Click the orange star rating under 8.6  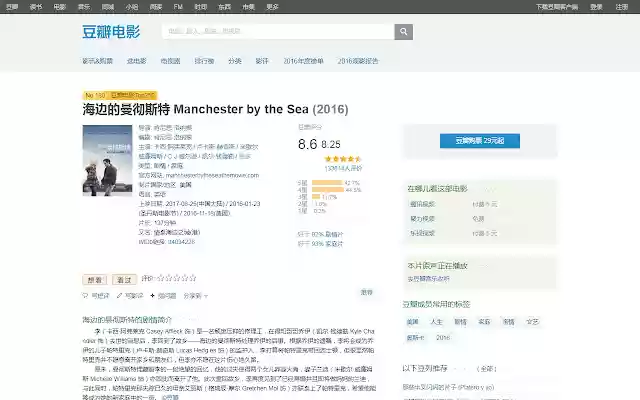pyautogui.click(x=342, y=159)
